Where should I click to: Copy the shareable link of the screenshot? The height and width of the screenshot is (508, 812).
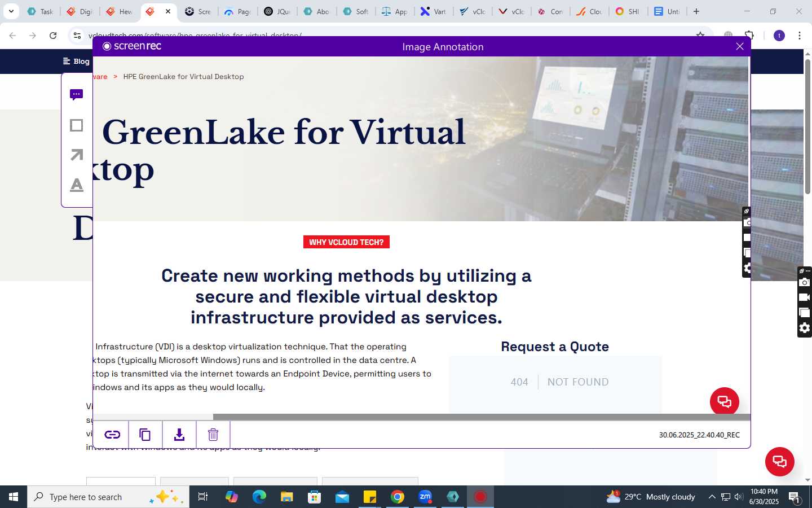(112, 435)
